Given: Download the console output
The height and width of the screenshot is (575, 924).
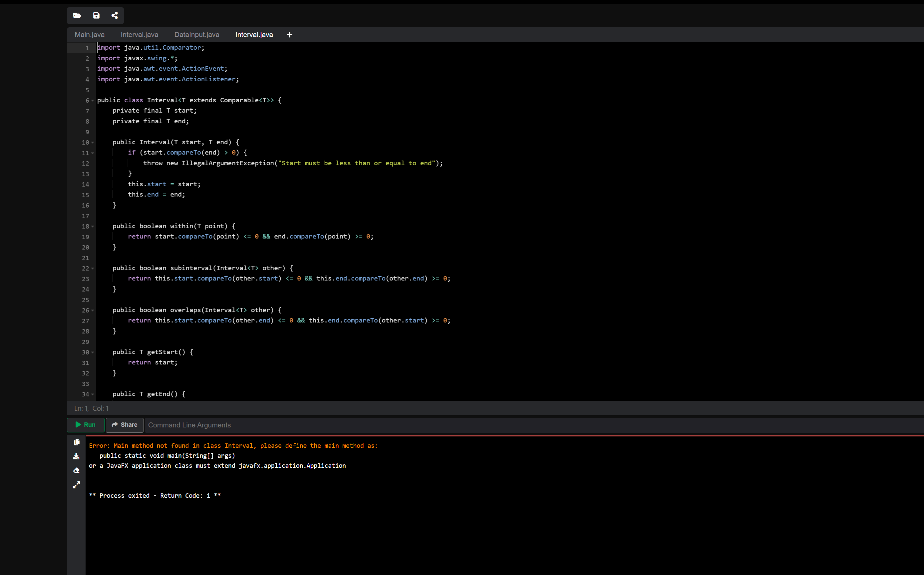Looking at the screenshot, I should 76,456.
